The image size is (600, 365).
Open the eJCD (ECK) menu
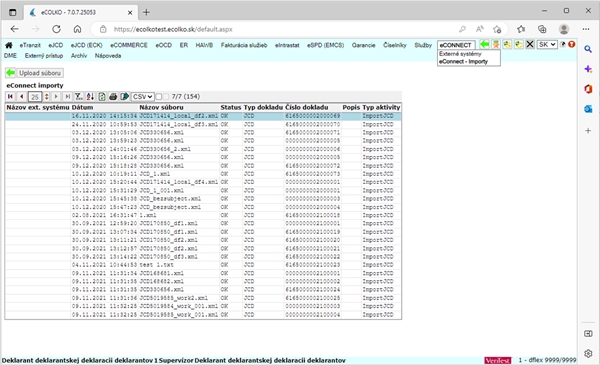pos(86,45)
